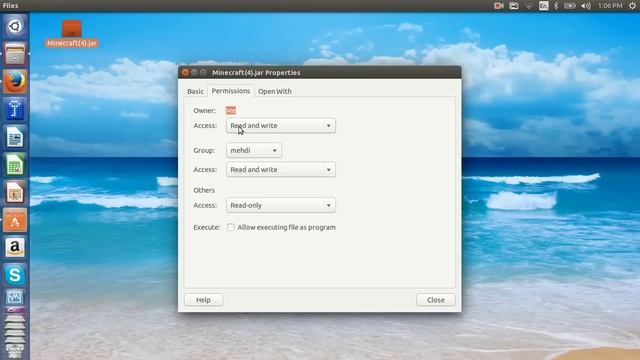Open System Monitor launcher icon
The image size is (640, 360).
pos(15,298)
